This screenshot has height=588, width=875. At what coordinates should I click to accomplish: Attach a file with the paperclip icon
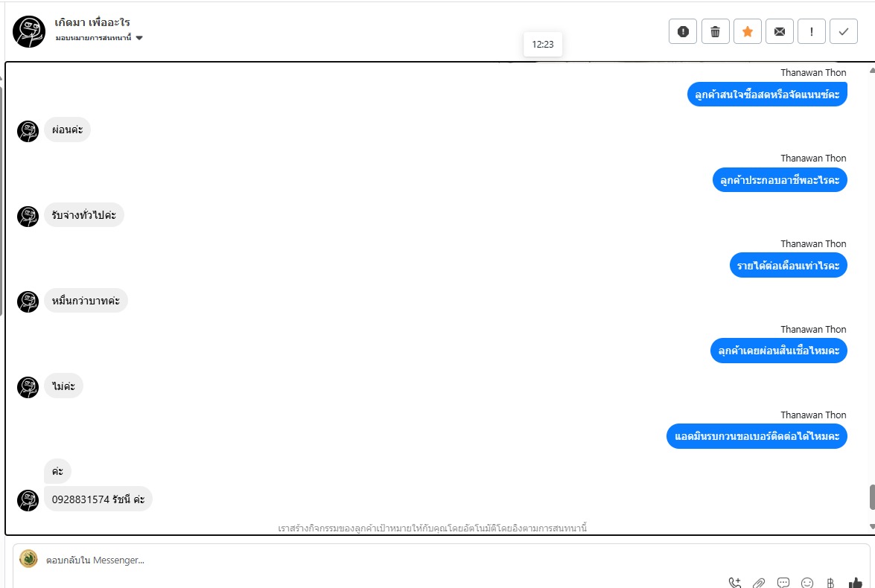click(x=759, y=583)
